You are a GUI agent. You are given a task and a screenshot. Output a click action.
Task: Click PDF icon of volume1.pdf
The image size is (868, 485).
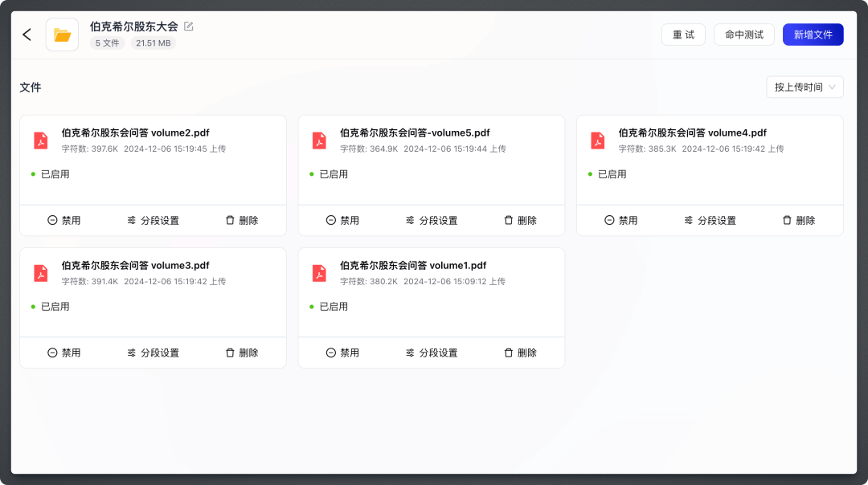[x=319, y=273]
